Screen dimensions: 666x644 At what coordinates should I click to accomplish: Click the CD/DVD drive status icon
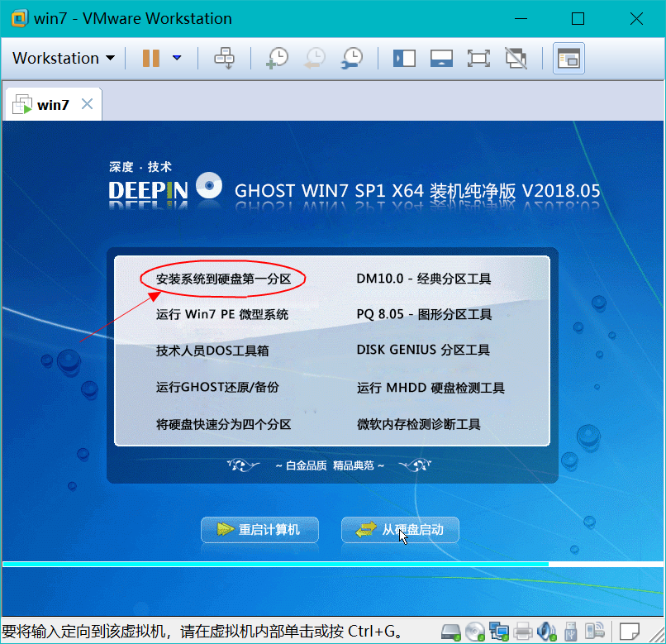pyautogui.click(x=475, y=632)
